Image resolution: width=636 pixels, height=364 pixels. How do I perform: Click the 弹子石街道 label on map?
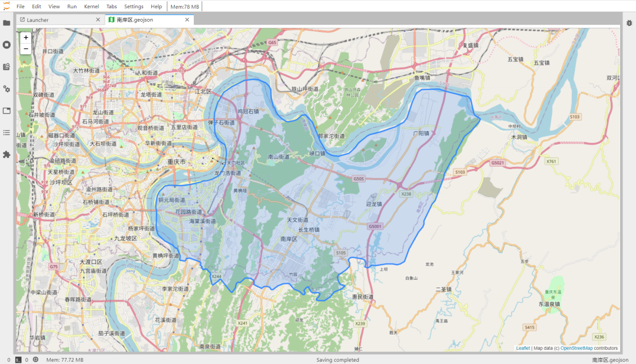[221, 123]
